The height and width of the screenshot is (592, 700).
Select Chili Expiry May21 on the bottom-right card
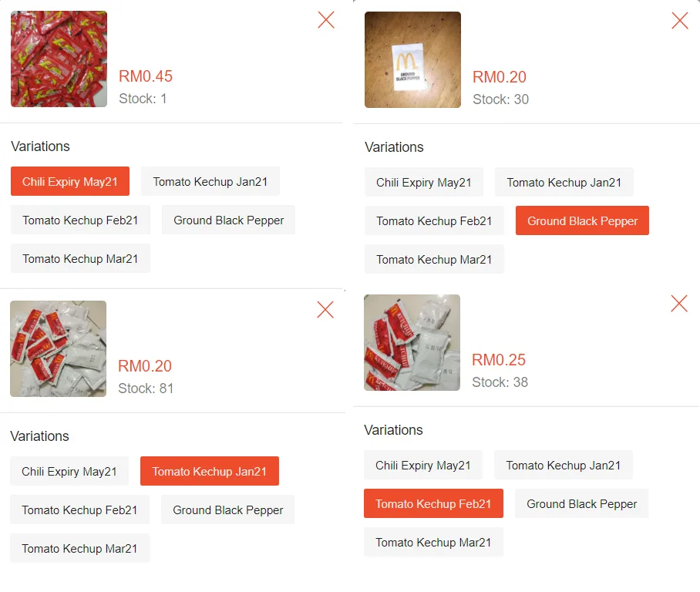click(x=423, y=465)
